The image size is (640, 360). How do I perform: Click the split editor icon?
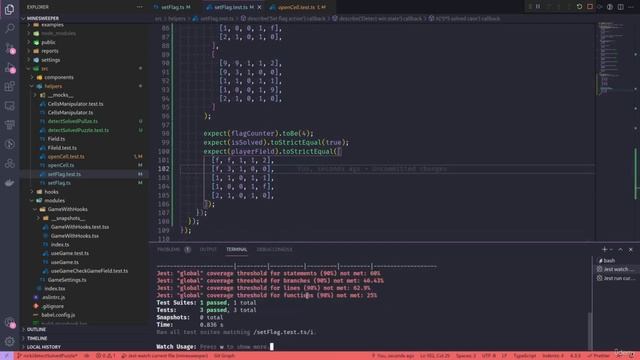coord(620,7)
